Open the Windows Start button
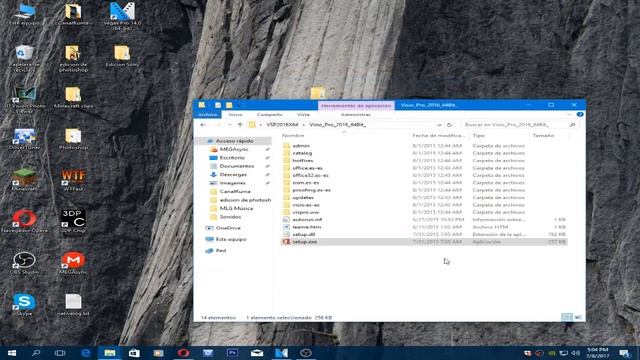The image size is (640, 360). tap(12, 353)
